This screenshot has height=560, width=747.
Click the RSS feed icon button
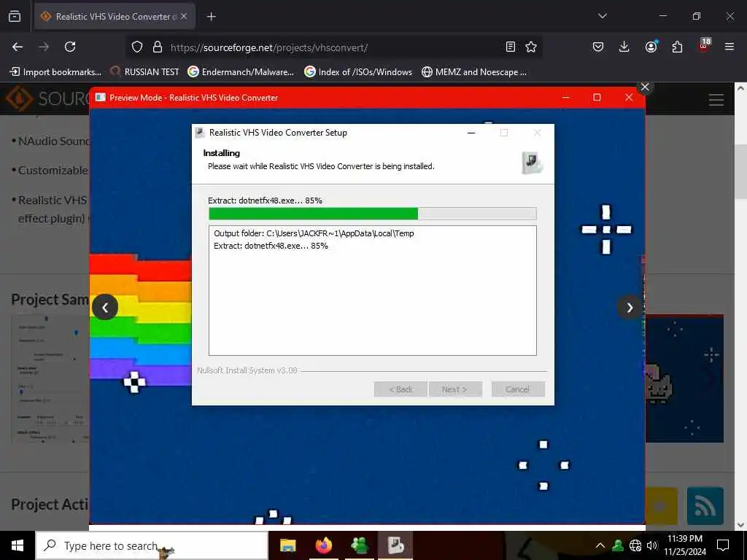coord(705,506)
